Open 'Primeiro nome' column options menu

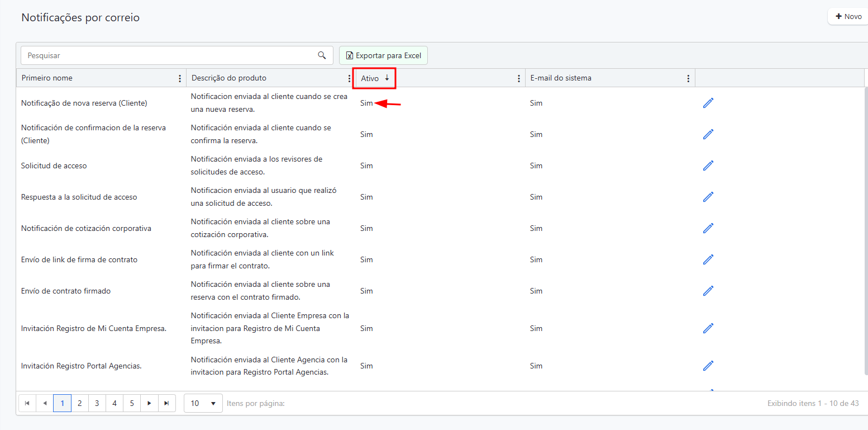(179, 79)
